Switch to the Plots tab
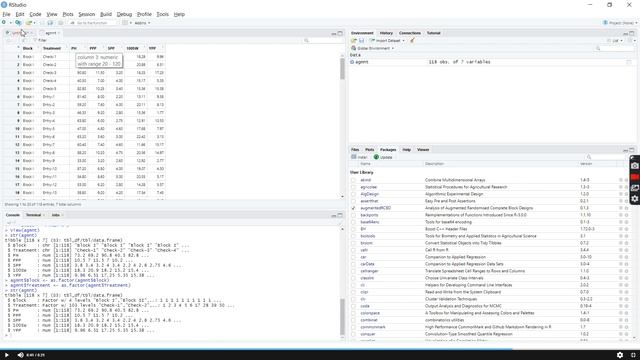 (369, 150)
